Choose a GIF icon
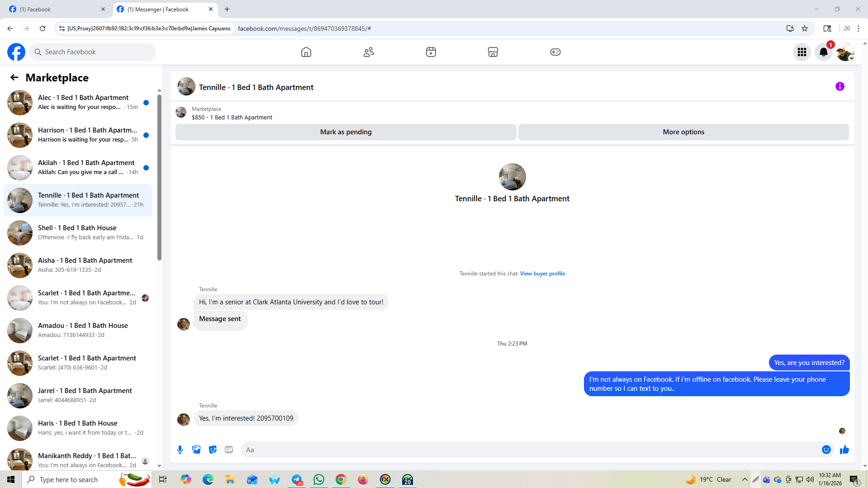 229,450
